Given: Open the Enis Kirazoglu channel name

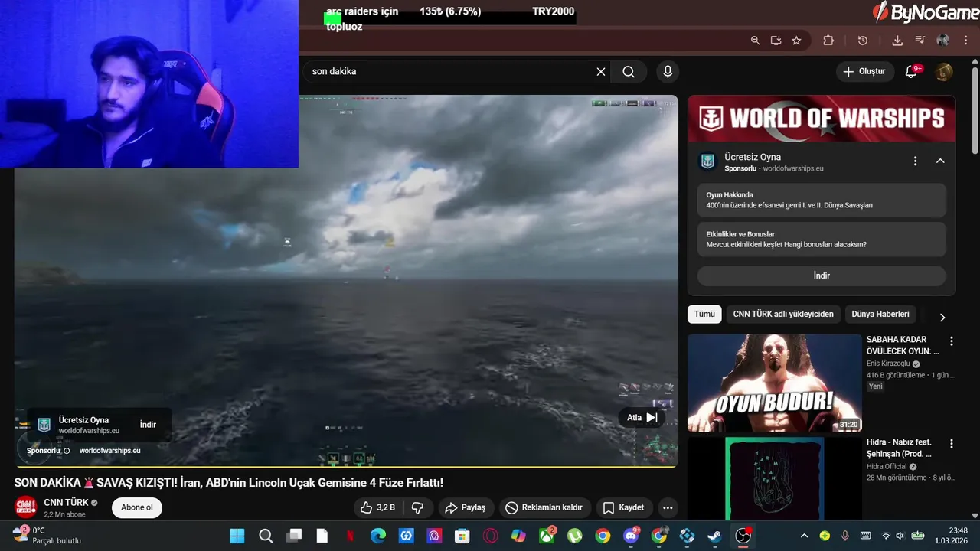Looking at the screenshot, I should coord(888,364).
